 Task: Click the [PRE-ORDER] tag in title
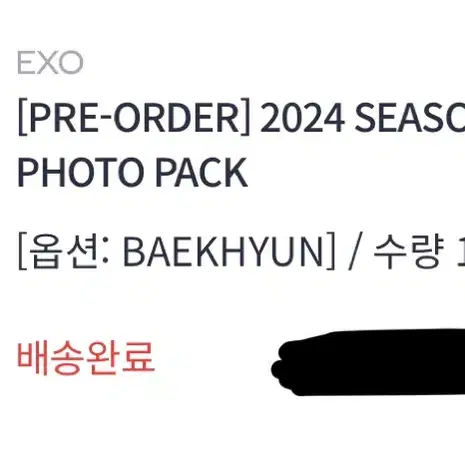pyautogui.click(x=134, y=117)
